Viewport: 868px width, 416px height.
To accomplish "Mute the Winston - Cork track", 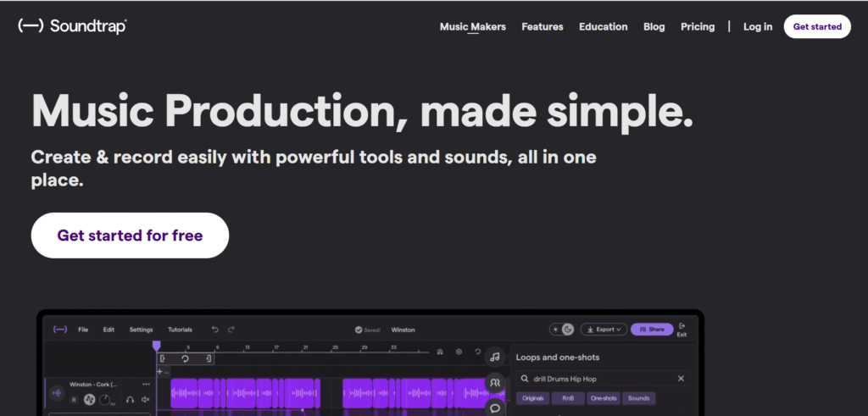I will 146,399.
